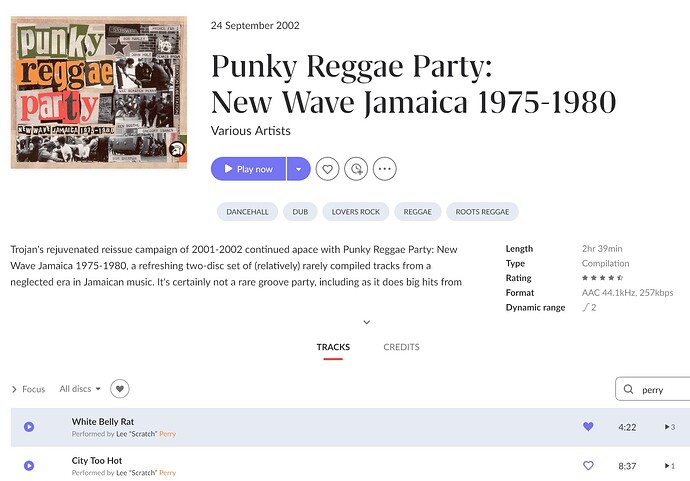
Task: Click the search magnifier icon
Action: pyautogui.click(x=628, y=389)
